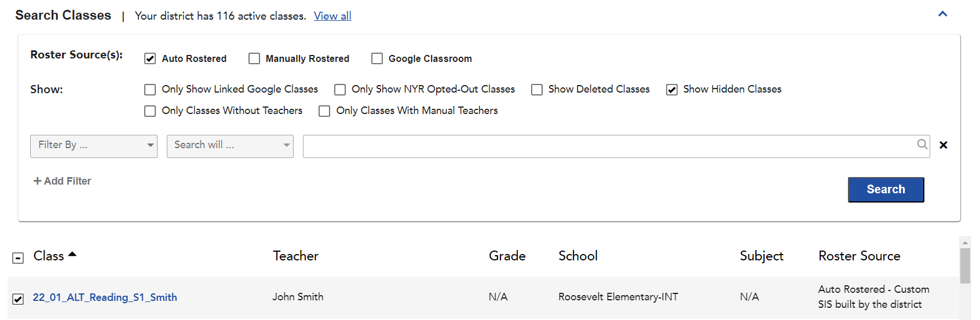Sort table by Teacher column

click(x=295, y=256)
